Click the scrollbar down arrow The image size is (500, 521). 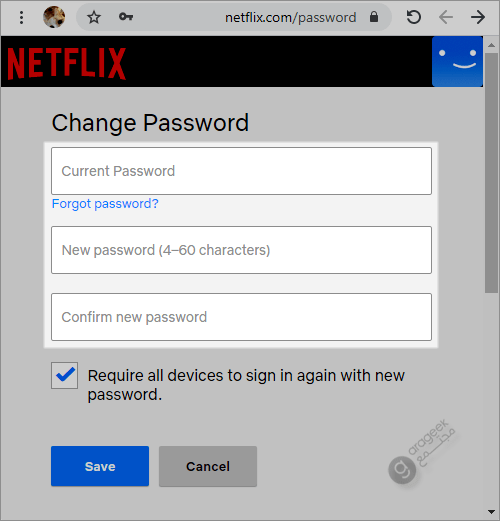point(491,512)
